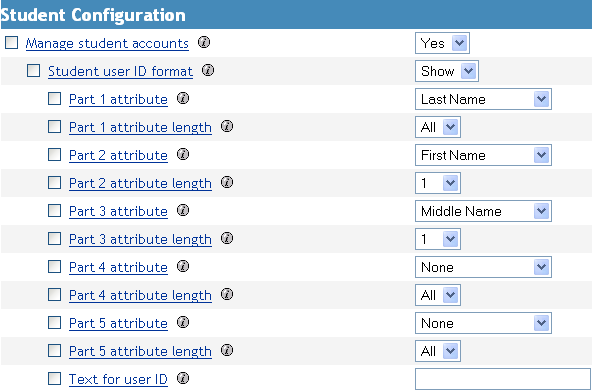Open info icon for Part 4 attribute length
The image size is (592, 391).
point(227,294)
